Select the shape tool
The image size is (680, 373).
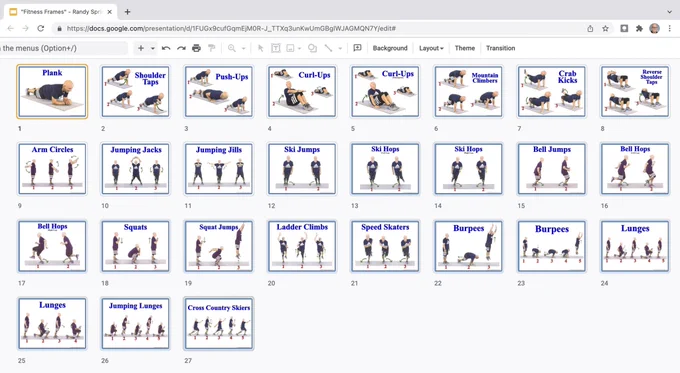pyautogui.click(x=312, y=48)
